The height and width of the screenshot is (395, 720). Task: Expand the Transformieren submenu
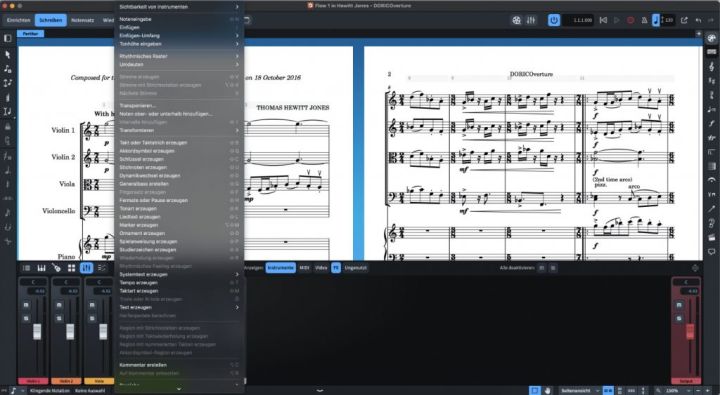click(179, 130)
